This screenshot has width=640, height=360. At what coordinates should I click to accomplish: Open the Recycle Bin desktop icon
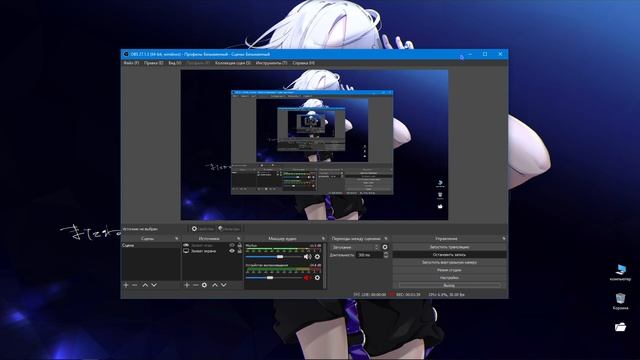[x=620, y=301]
